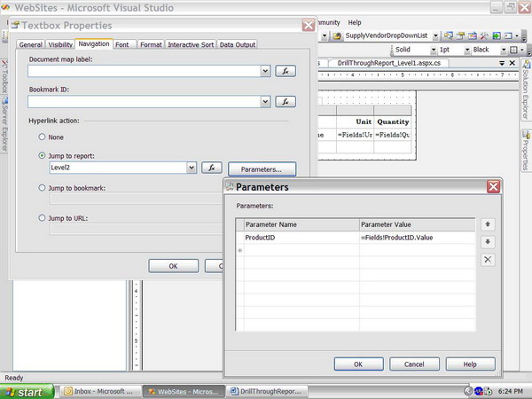Click OK in Textbox Properties dialog
This screenshot has height=399, width=532.
(174, 266)
